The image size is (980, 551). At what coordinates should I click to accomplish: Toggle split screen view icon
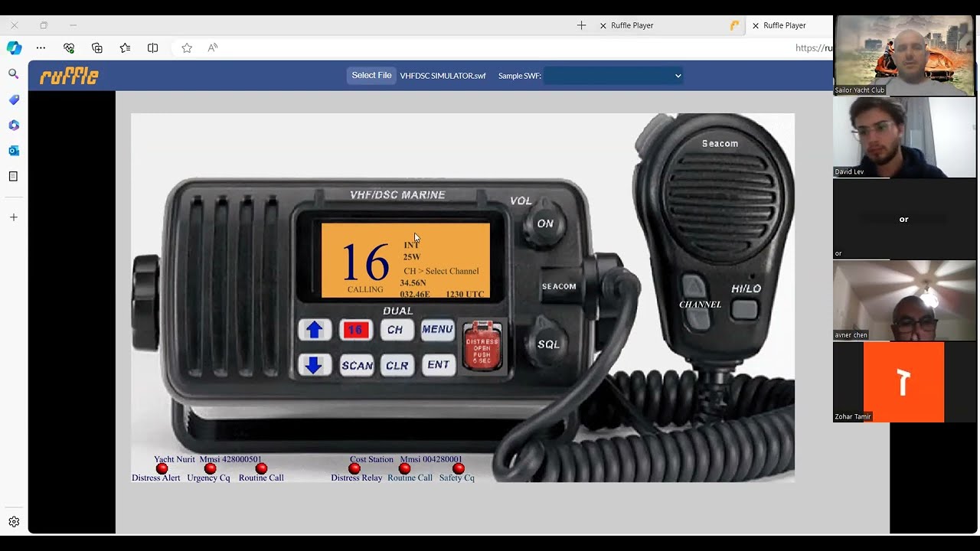point(153,47)
